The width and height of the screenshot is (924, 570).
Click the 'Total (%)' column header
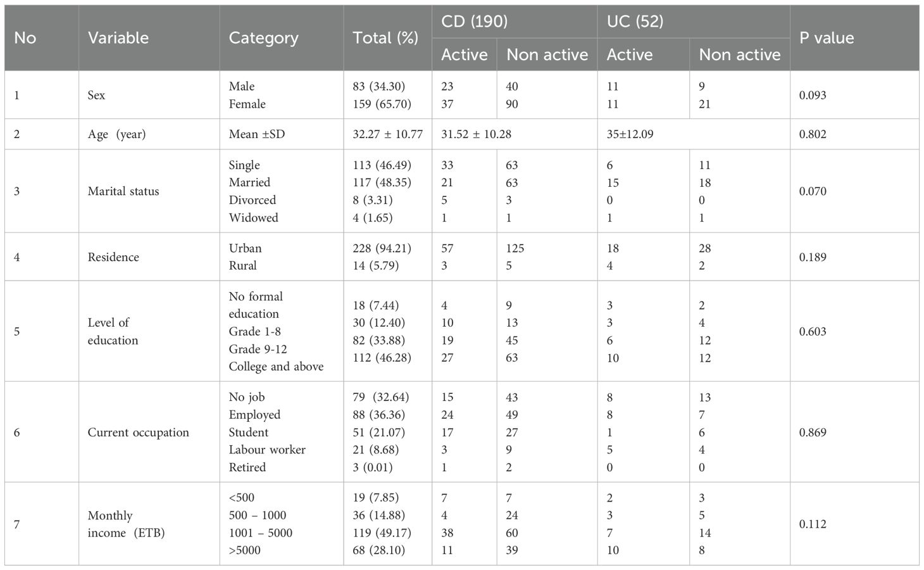pyautogui.click(x=385, y=38)
